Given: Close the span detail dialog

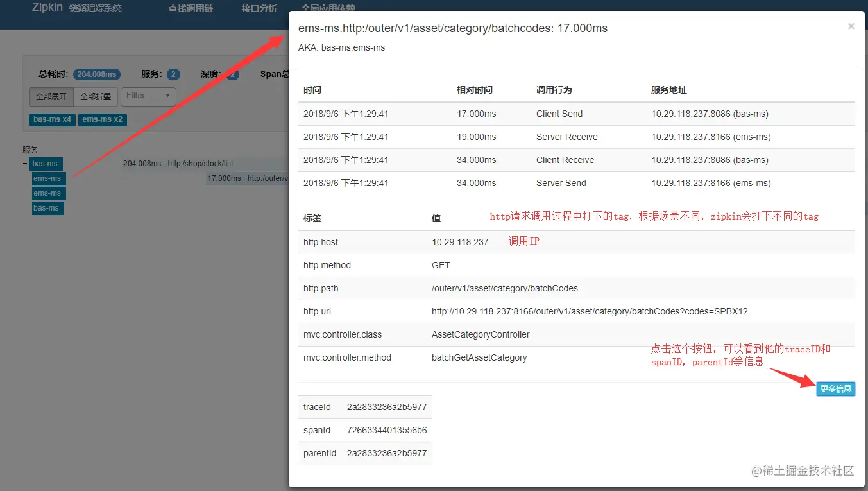Looking at the screenshot, I should [851, 26].
